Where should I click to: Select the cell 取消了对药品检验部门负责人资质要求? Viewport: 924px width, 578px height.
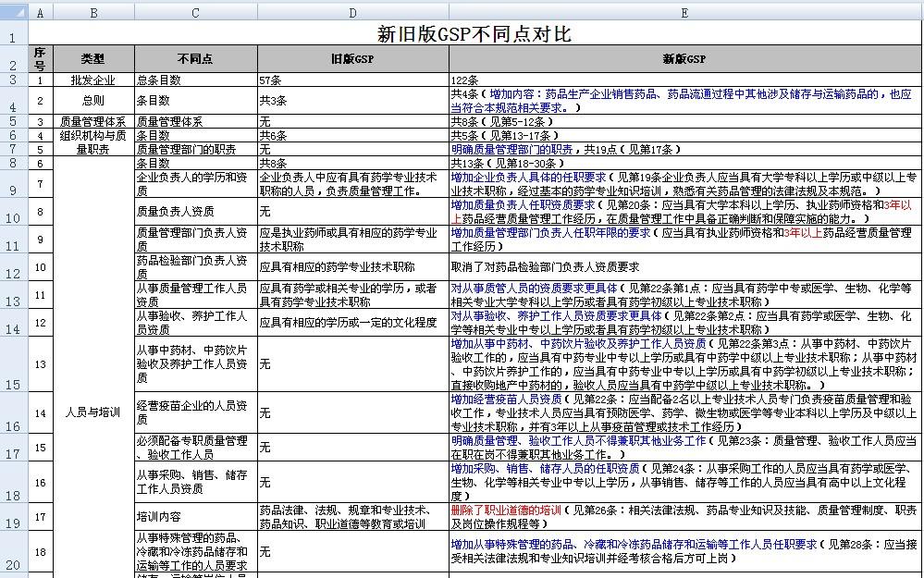pyautogui.click(x=684, y=267)
